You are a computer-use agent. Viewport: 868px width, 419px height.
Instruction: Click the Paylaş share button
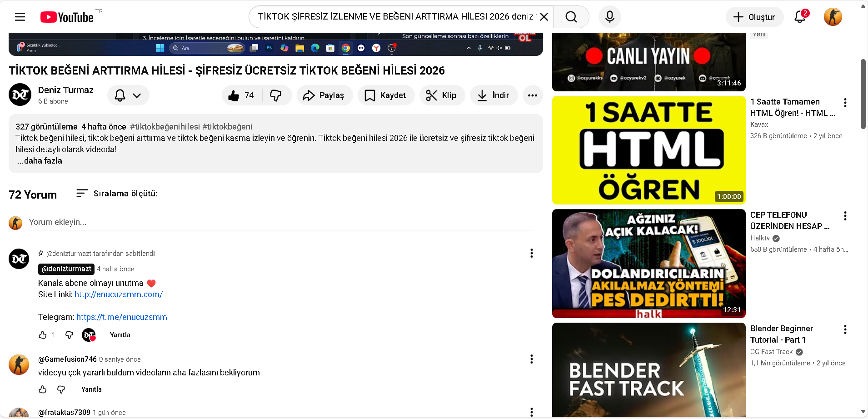click(x=324, y=95)
